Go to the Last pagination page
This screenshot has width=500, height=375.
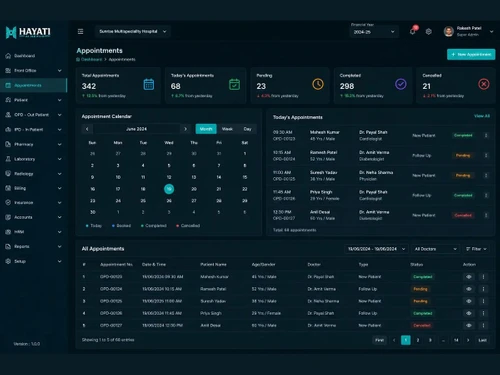click(482, 340)
